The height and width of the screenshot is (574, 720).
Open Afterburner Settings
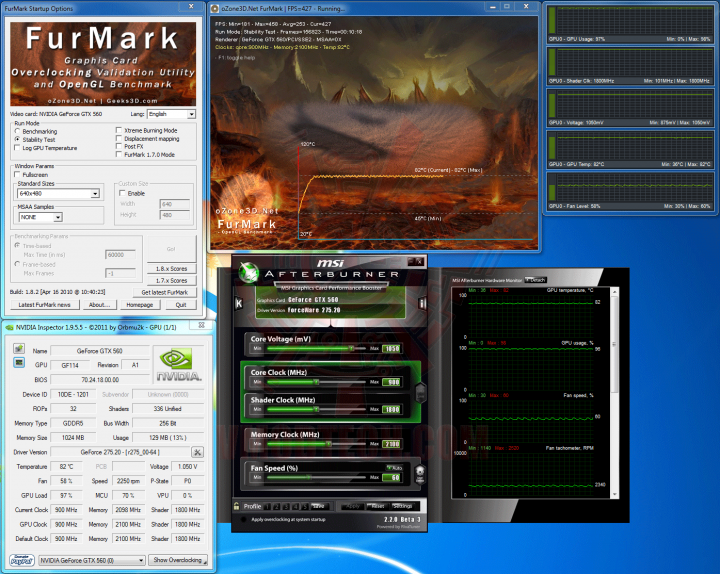click(403, 506)
